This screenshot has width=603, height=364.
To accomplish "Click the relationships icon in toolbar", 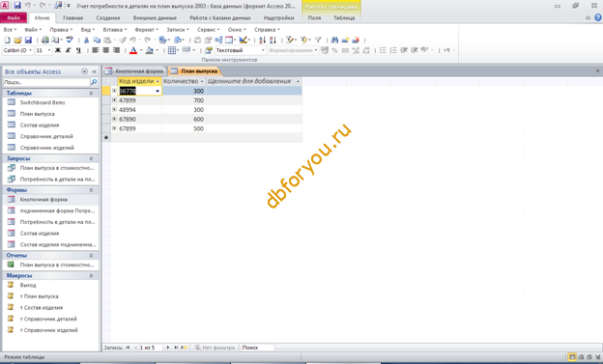I will [218, 40].
